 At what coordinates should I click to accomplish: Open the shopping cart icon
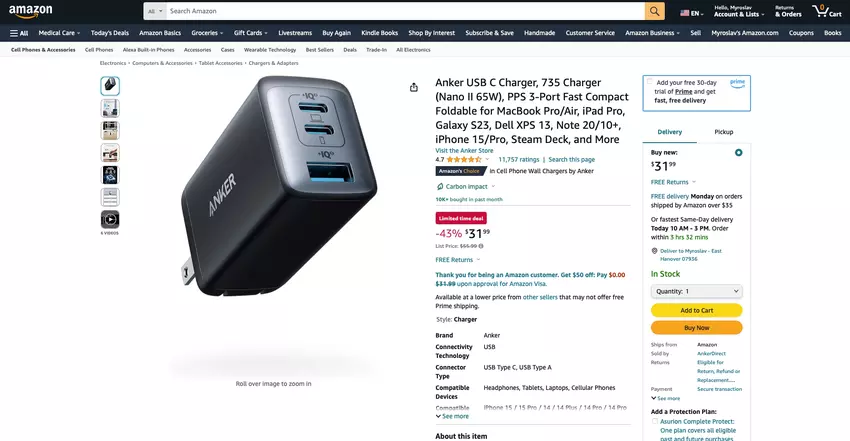826,11
